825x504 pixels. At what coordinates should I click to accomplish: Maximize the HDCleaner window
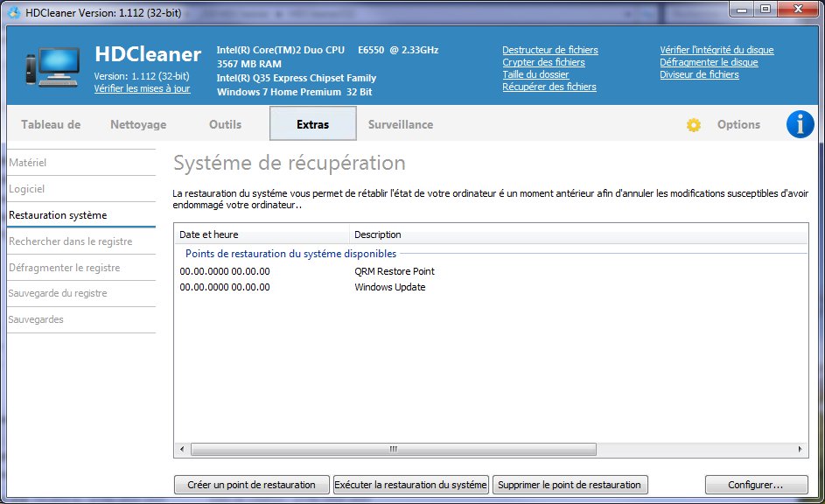tap(766, 10)
